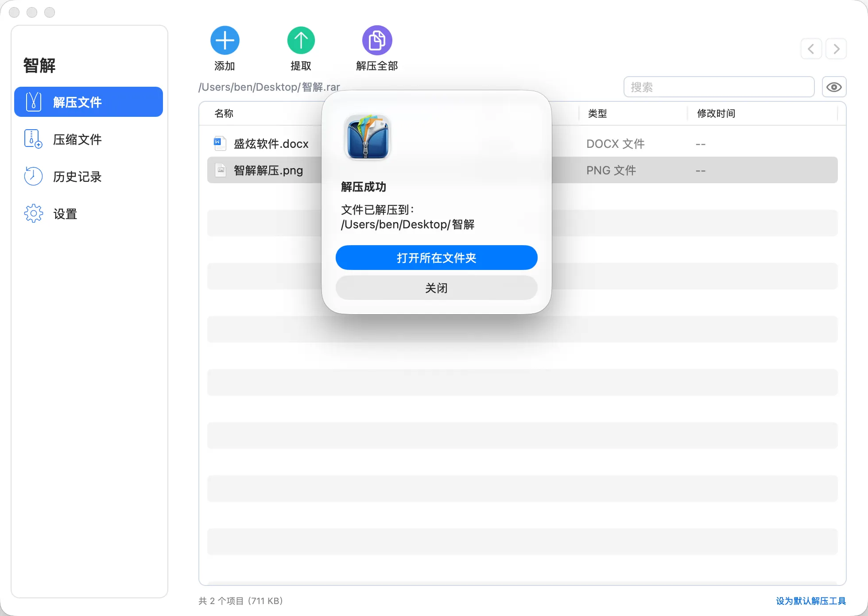Click the blue Add (添加) plus icon
The height and width of the screenshot is (616, 868).
coord(225,40)
